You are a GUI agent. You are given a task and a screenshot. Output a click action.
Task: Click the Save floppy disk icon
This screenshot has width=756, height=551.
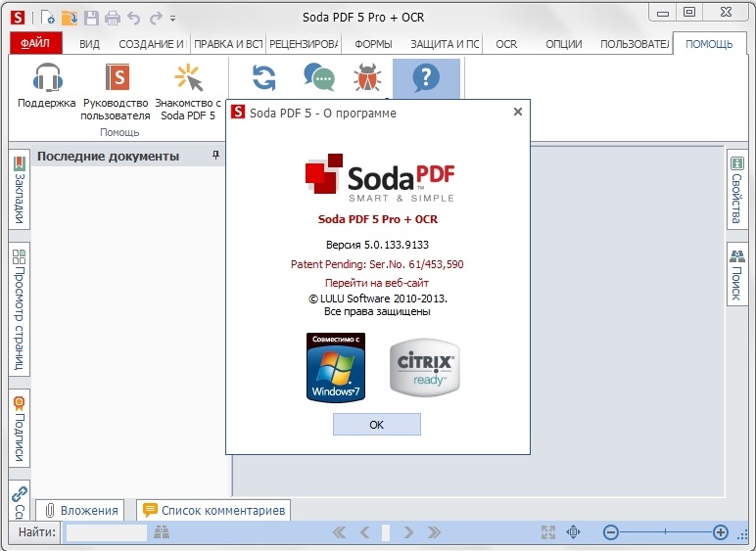91,18
